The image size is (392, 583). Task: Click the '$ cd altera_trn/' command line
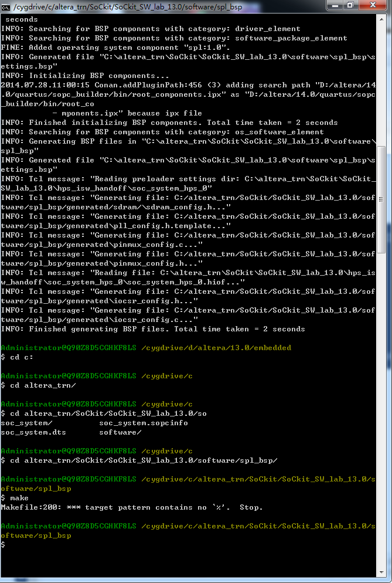click(x=38, y=385)
